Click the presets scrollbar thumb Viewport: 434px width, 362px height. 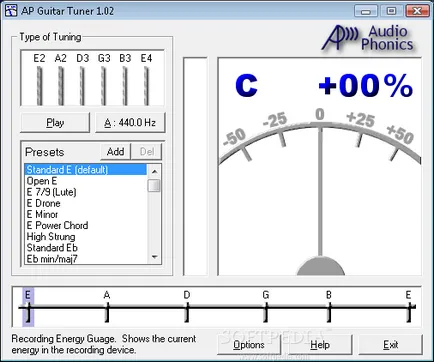coord(154,185)
